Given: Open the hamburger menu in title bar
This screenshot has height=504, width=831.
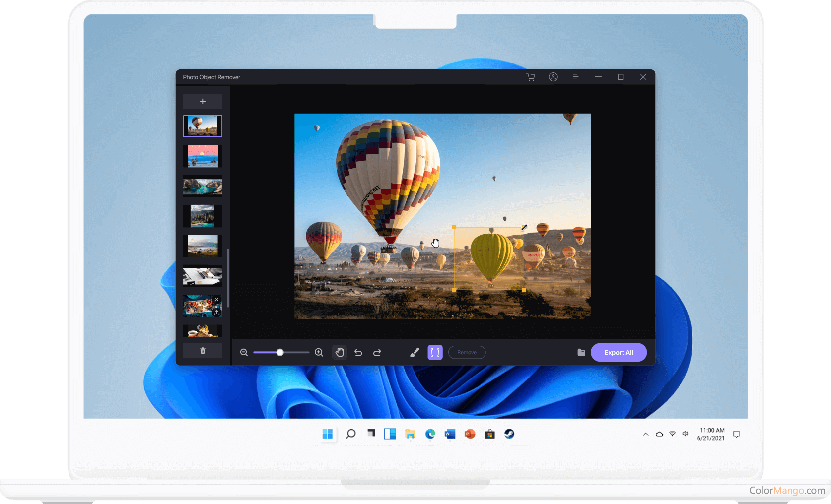Looking at the screenshot, I should 575,77.
